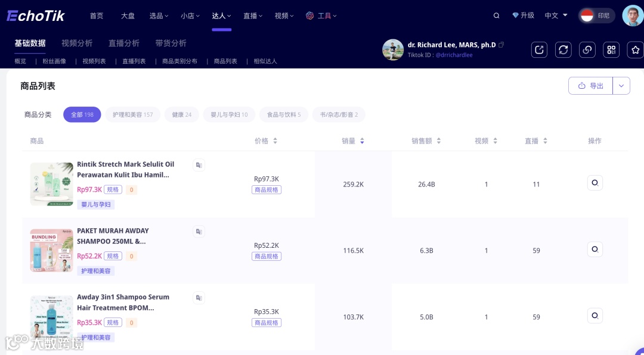Translate the Rintik Stretch Mark product title
The width and height of the screenshot is (644, 355).
[x=199, y=165]
